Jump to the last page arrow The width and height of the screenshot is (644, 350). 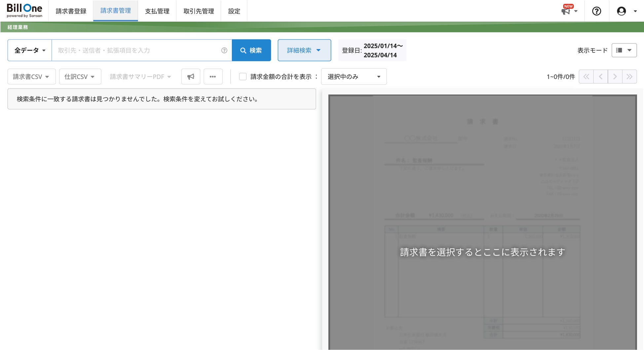pyautogui.click(x=629, y=77)
